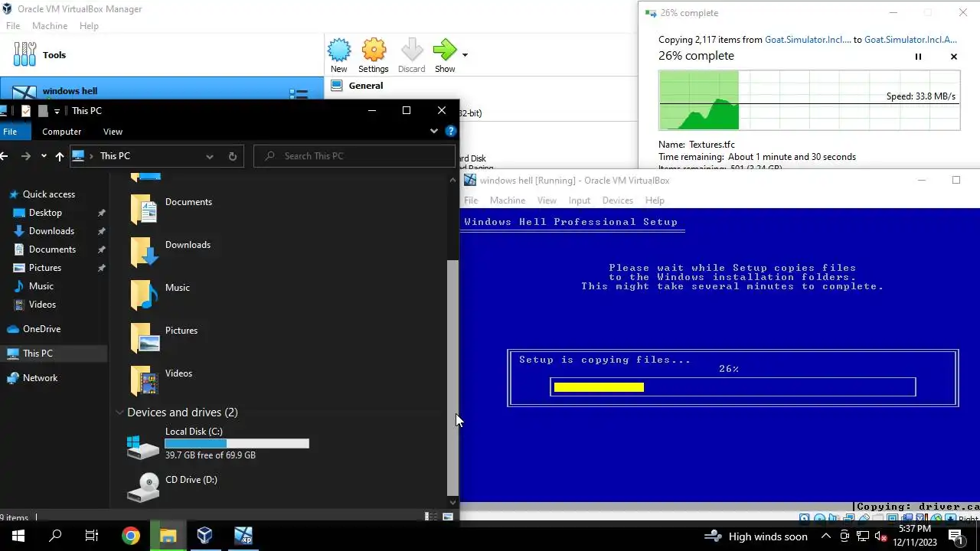This screenshot has width=980, height=551.
Task: Select OneDrive in the navigation pane
Action: (41, 329)
